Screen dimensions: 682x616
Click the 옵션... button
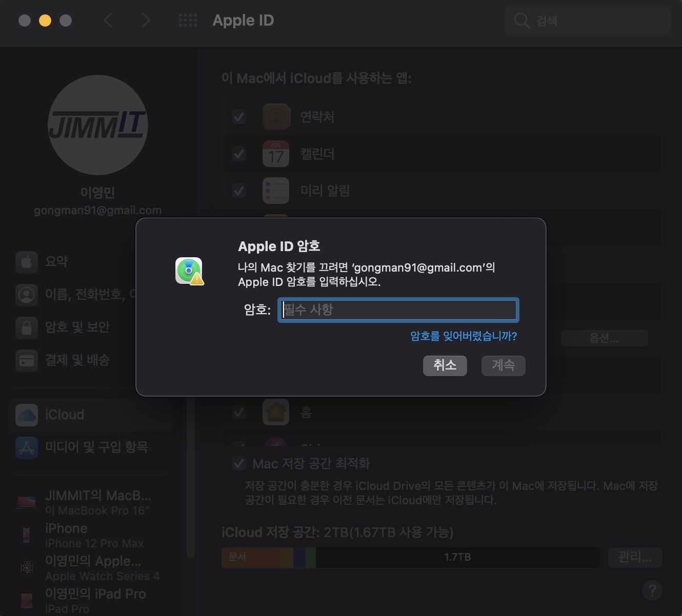pos(605,338)
